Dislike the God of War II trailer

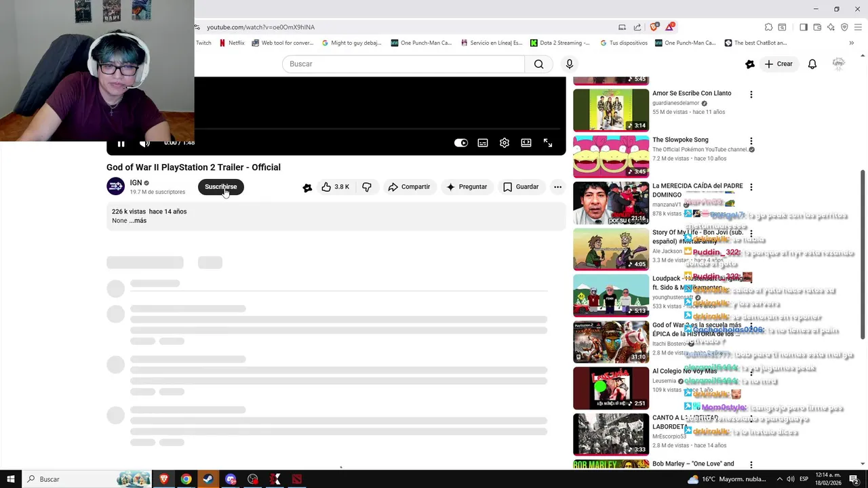tap(367, 187)
